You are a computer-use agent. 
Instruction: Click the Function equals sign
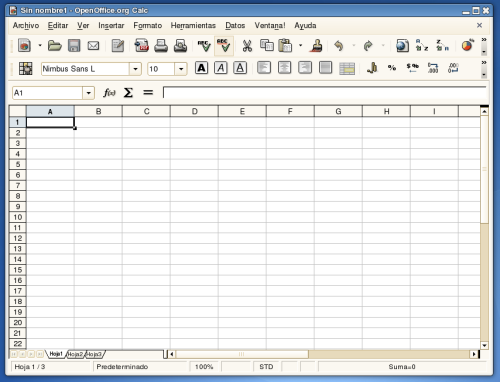point(148,93)
